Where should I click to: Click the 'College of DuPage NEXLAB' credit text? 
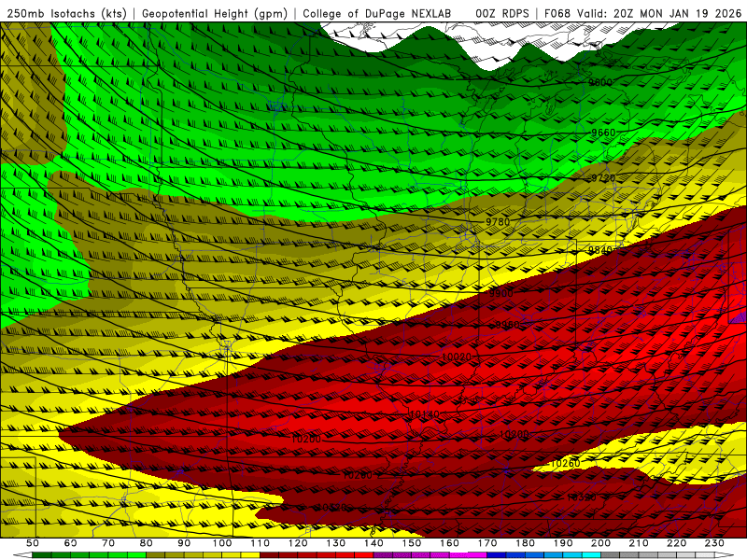pyautogui.click(x=377, y=13)
